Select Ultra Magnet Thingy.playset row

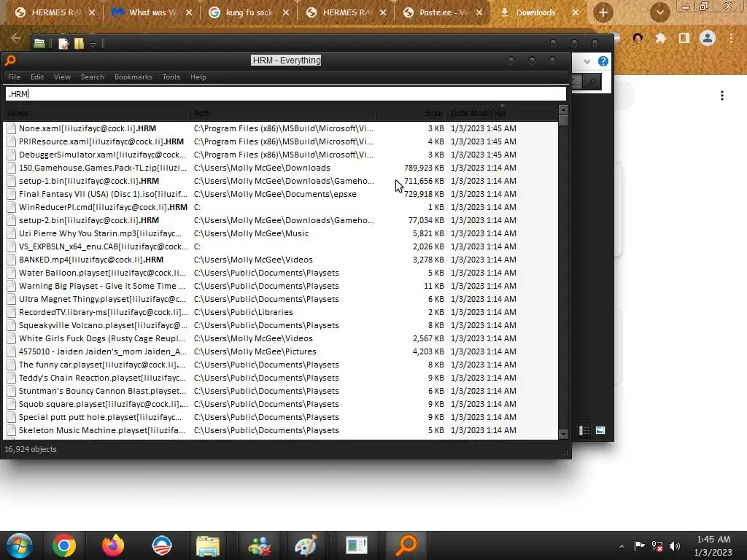(281, 299)
